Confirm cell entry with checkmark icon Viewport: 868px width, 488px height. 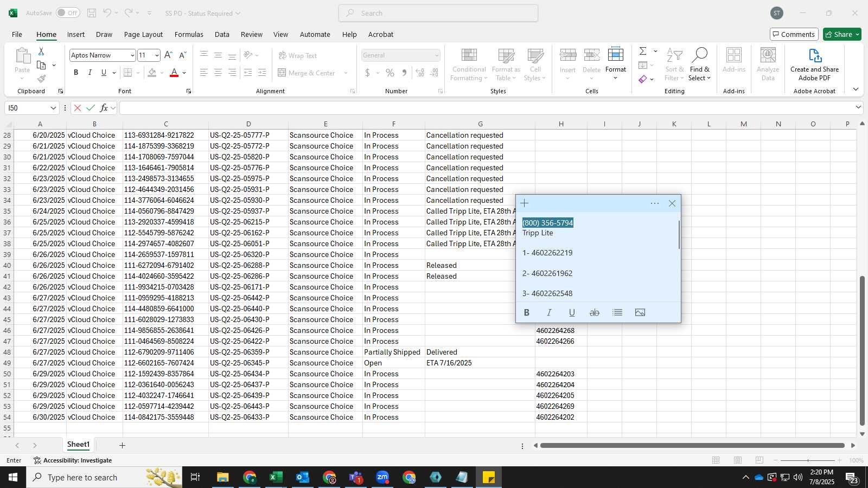click(x=91, y=108)
